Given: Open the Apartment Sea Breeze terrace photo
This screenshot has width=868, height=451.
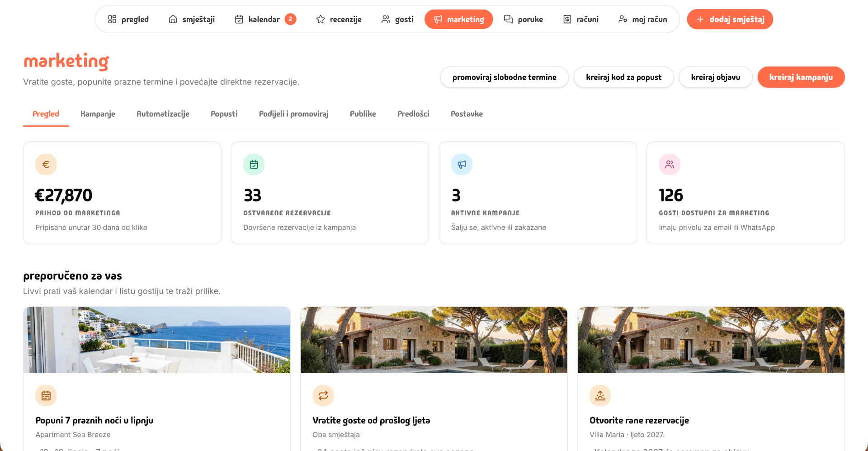Looking at the screenshot, I should tap(157, 340).
